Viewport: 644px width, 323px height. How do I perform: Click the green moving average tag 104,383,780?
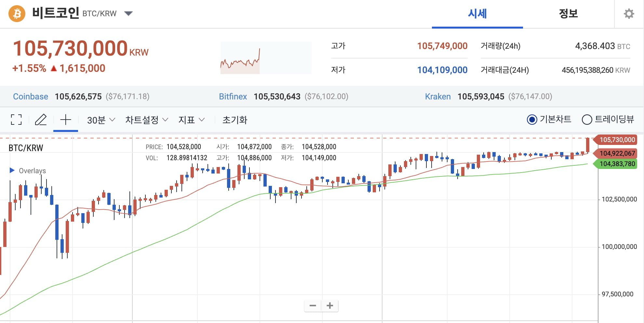[x=615, y=164]
